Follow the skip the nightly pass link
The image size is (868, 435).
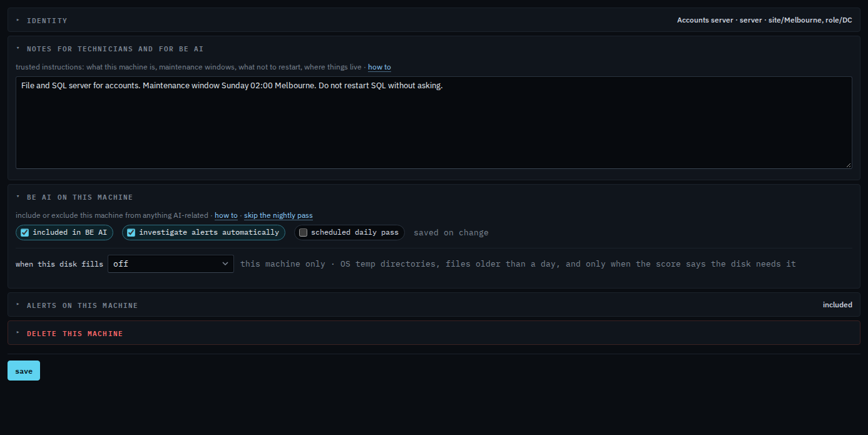pos(278,215)
